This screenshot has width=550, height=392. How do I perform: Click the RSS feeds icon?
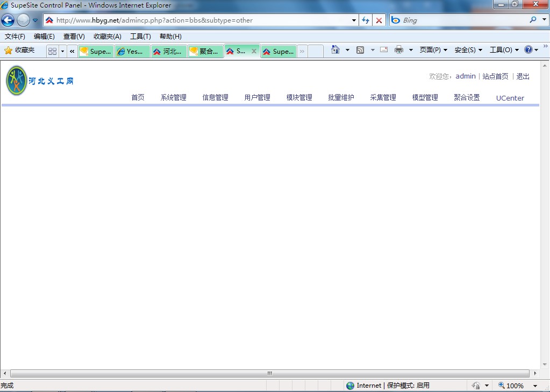[x=360, y=50]
